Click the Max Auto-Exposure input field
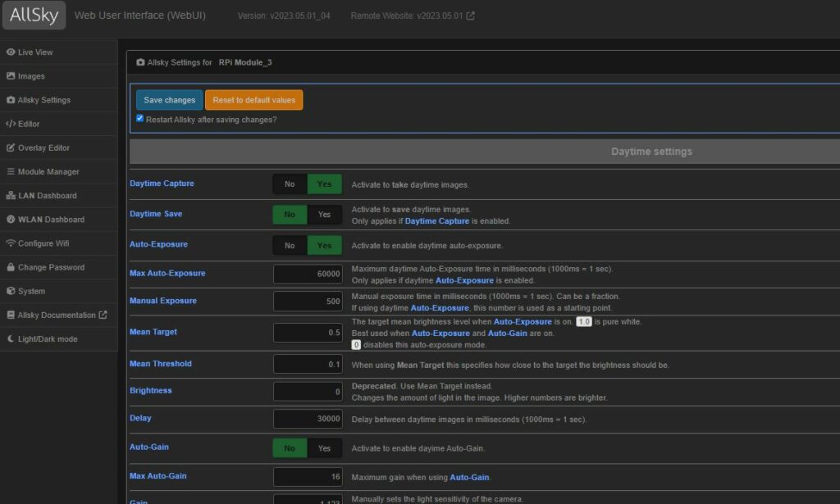This screenshot has width=840, height=504. click(308, 274)
